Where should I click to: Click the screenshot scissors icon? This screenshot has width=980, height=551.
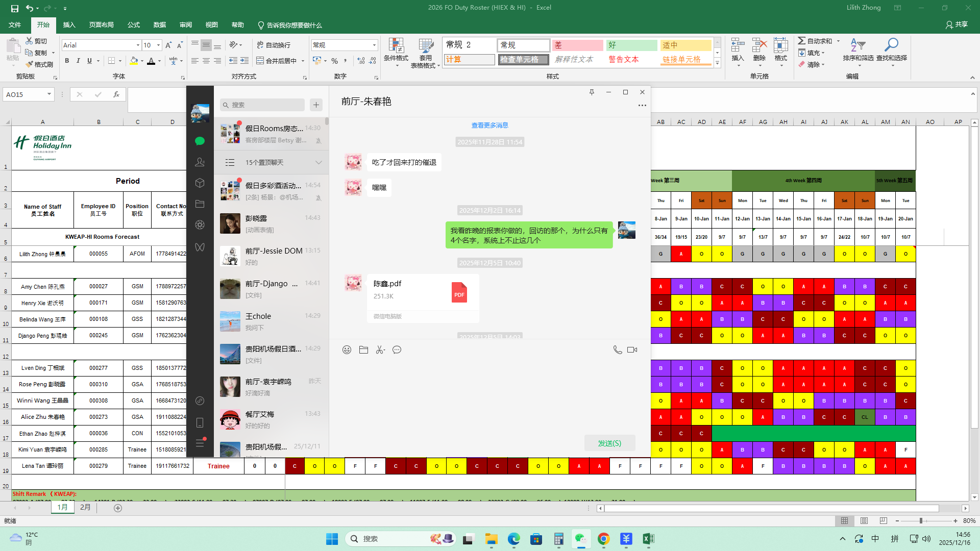(380, 350)
